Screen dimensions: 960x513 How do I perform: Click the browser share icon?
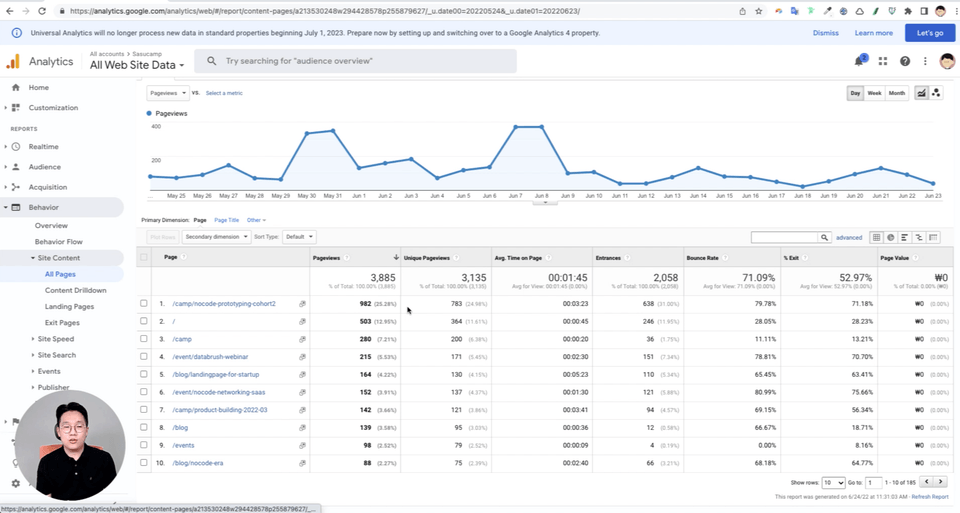tap(742, 11)
